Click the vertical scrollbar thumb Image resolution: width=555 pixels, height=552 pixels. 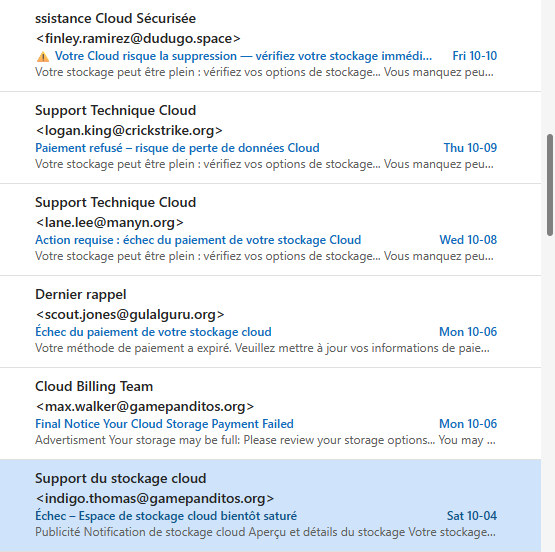coord(550,185)
